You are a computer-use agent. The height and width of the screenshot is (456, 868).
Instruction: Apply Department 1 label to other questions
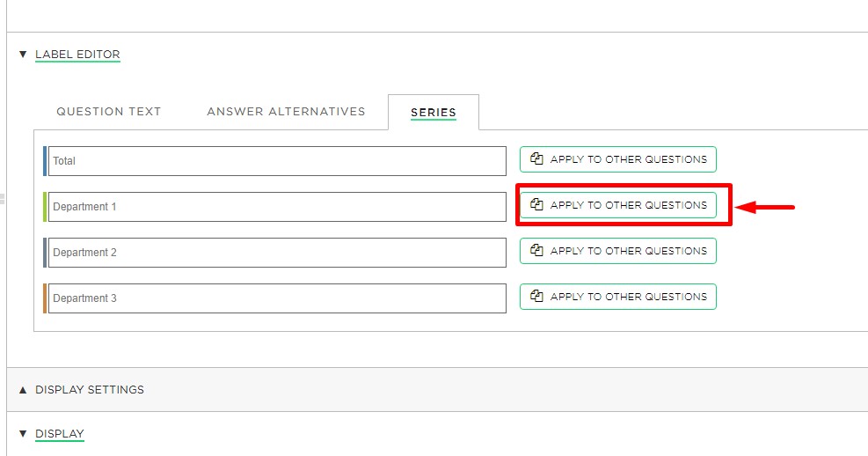click(617, 205)
